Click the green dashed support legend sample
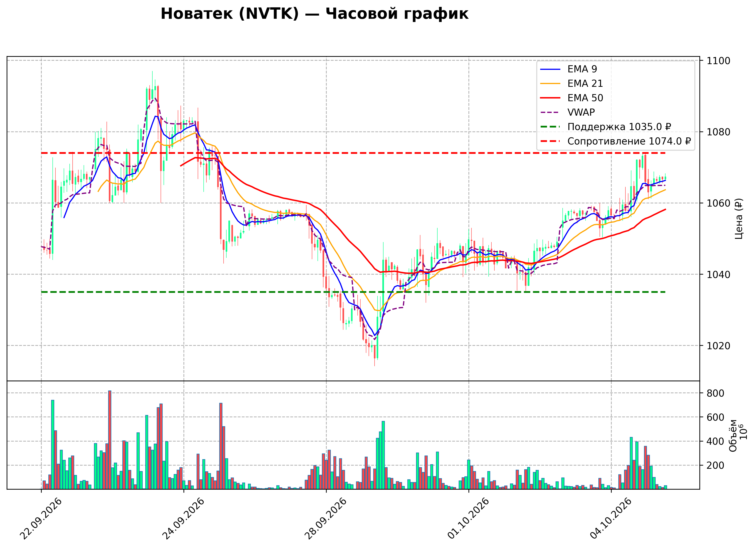756x548 pixels. (x=550, y=127)
